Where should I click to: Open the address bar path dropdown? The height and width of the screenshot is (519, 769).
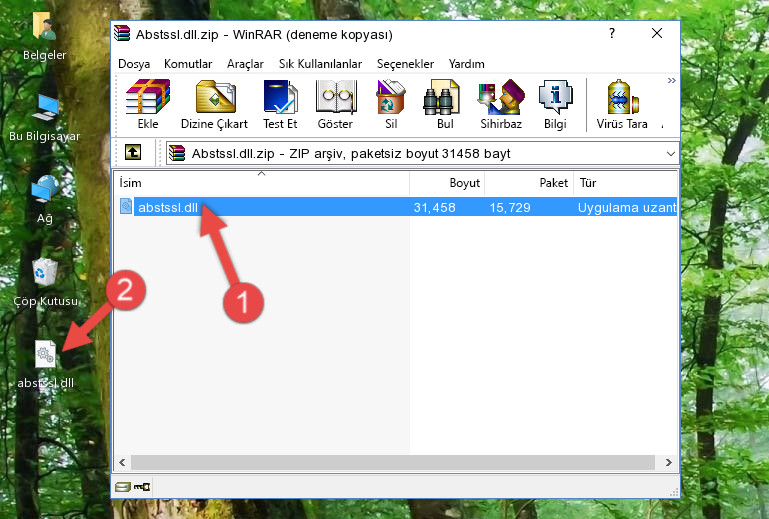670,154
